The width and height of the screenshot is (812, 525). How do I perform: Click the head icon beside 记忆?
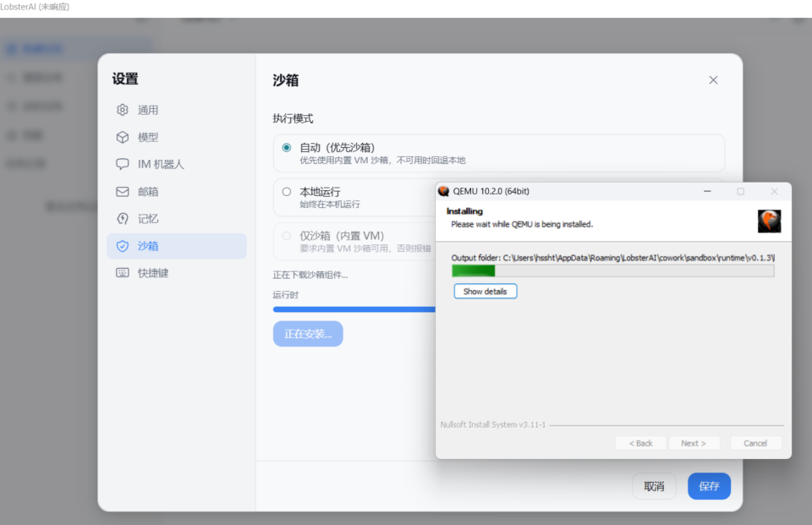pyautogui.click(x=122, y=218)
